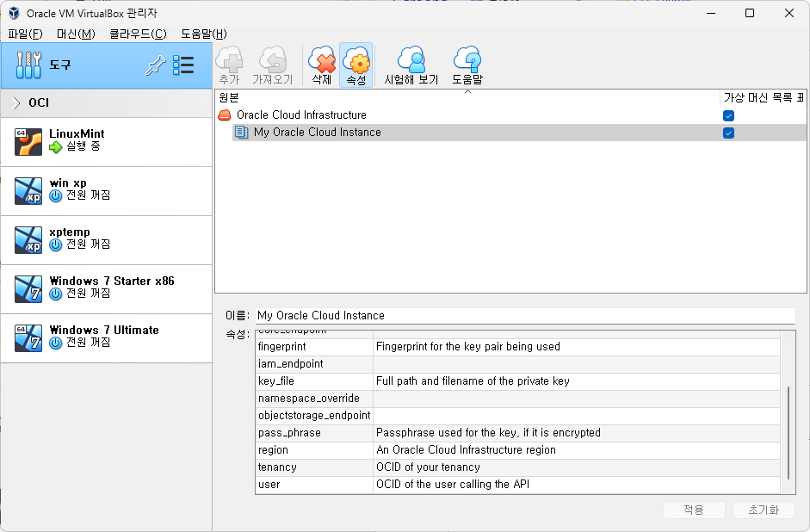Click the iam_endpoint value cell
Viewport: 810px width, 532px height.
[x=577, y=364]
